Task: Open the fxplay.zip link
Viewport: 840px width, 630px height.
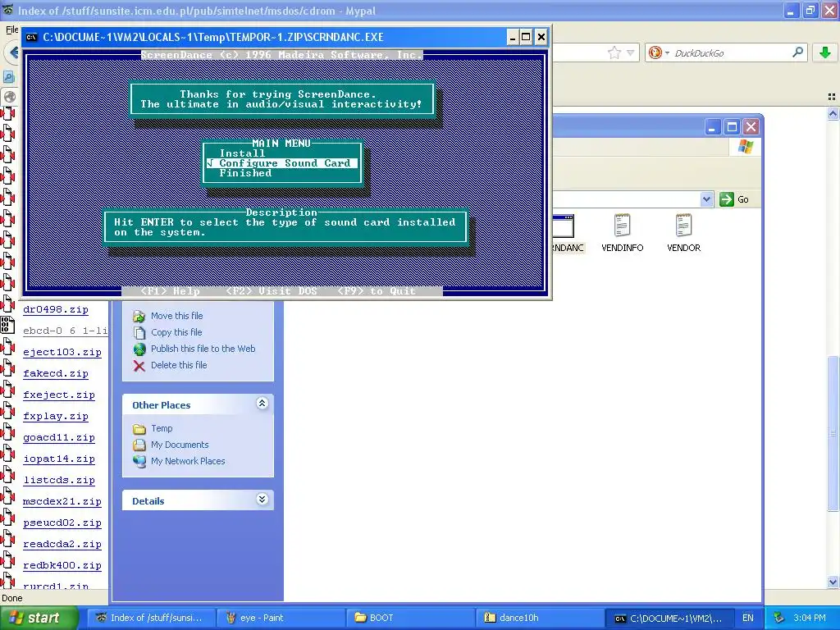Action: (x=56, y=416)
